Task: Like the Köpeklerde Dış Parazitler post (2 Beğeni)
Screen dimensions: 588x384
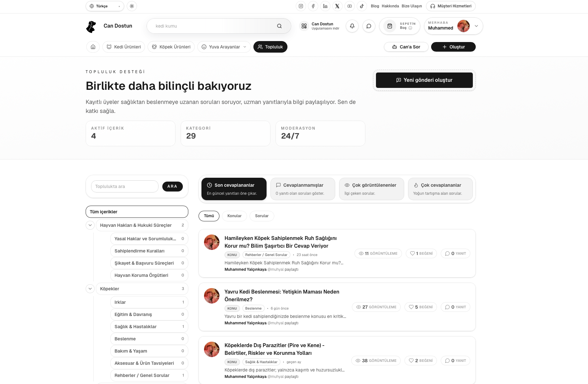Action: point(421,361)
